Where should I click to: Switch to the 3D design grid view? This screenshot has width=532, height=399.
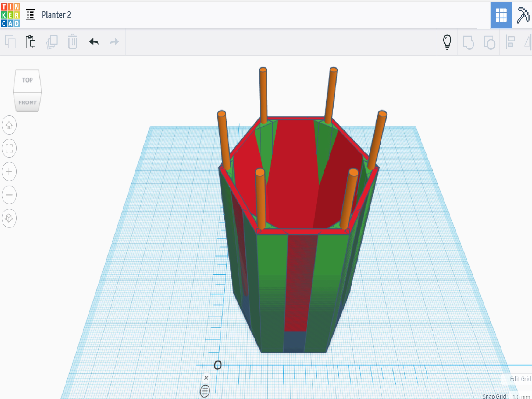pyautogui.click(x=501, y=15)
